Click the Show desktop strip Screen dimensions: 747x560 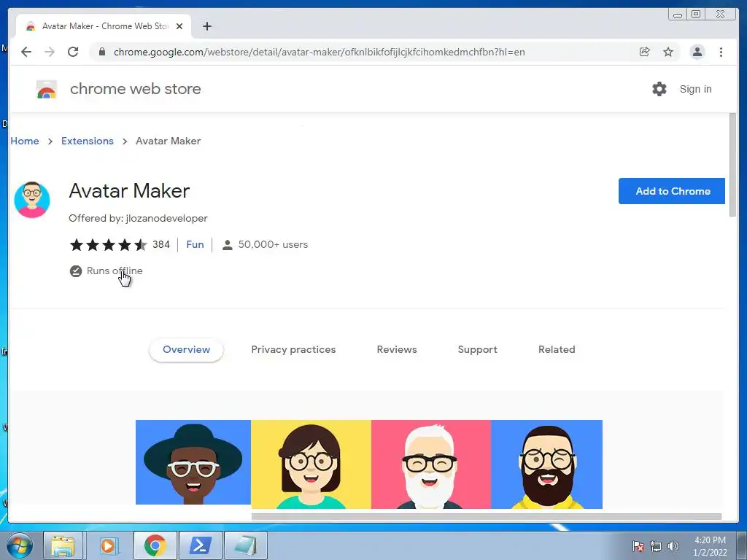pos(742,545)
